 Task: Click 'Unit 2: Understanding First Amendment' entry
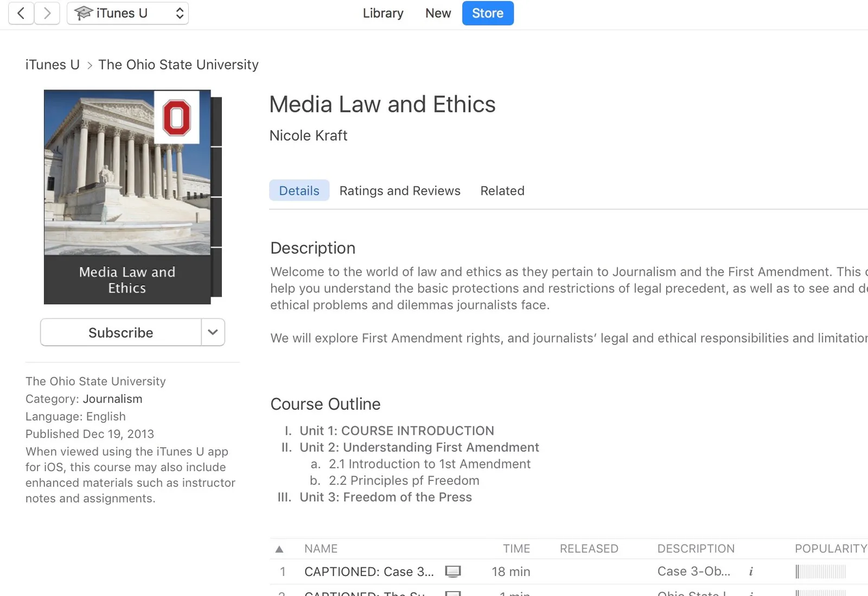click(x=419, y=447)
